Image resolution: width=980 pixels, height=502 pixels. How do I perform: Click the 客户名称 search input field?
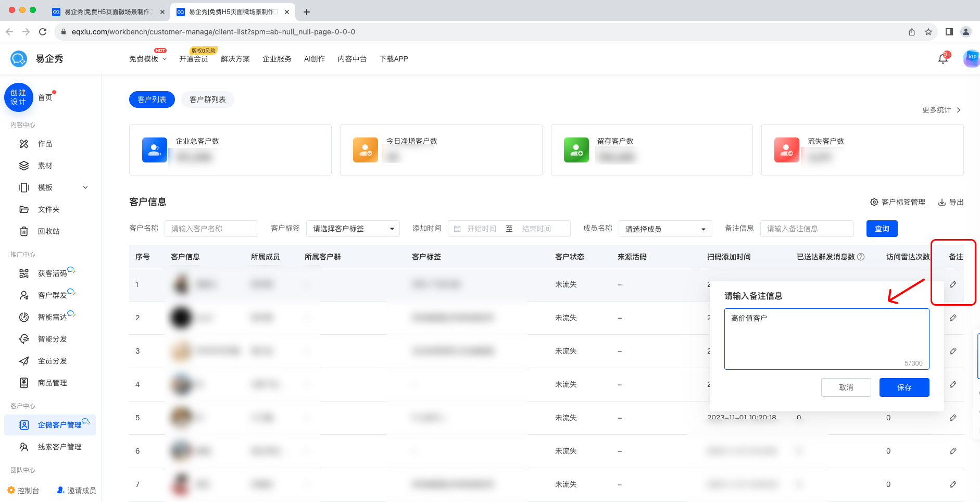[211, 229]
